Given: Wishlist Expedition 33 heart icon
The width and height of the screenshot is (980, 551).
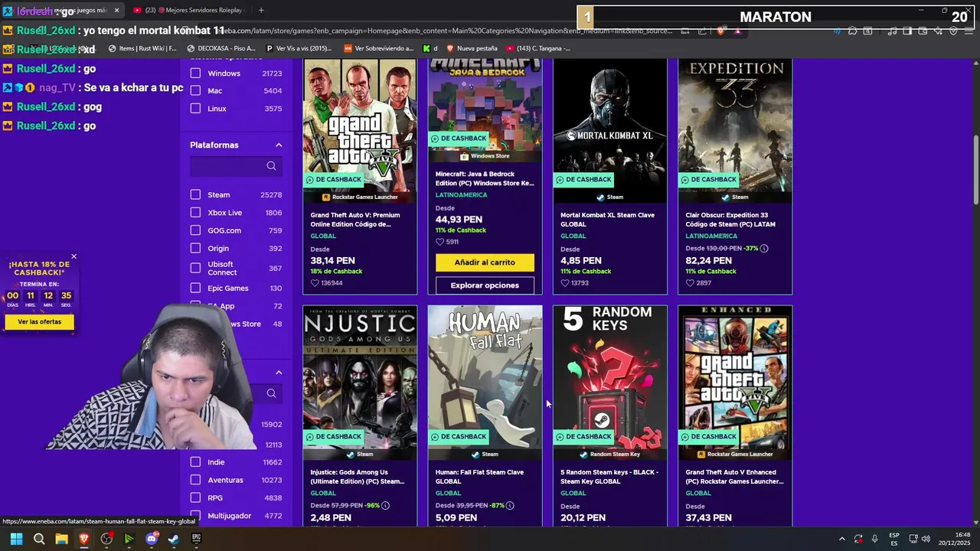Looking at the screenshot, I should click(x=690, y=283).
